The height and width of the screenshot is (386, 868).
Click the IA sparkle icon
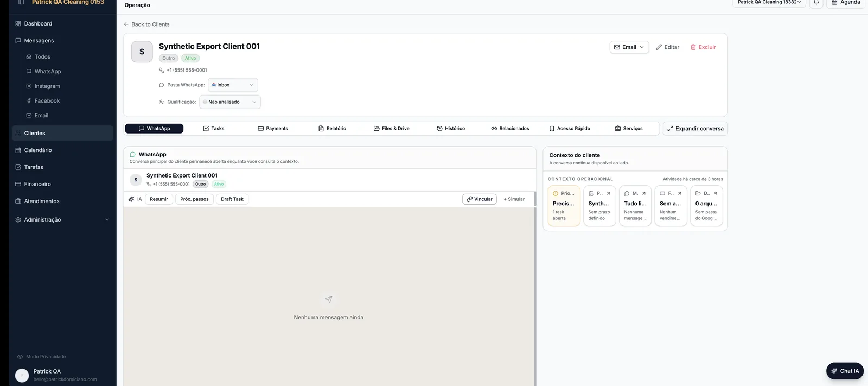click(131, 199)
